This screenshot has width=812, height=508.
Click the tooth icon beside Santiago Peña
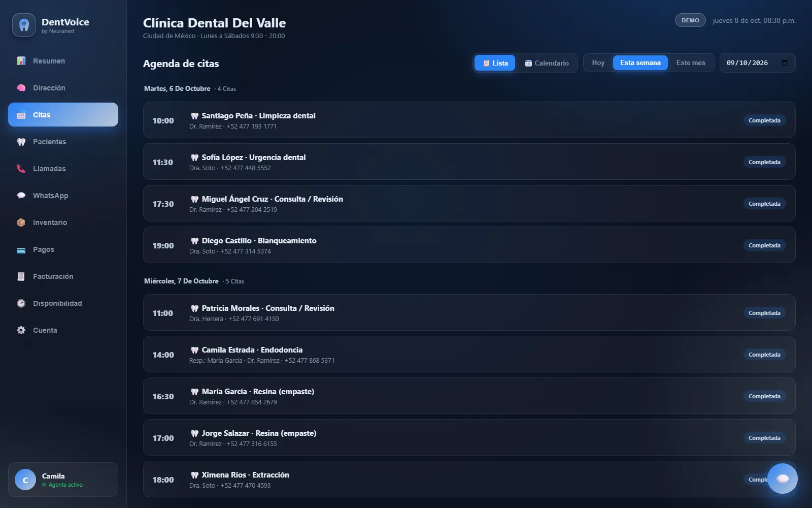point(194,116)
